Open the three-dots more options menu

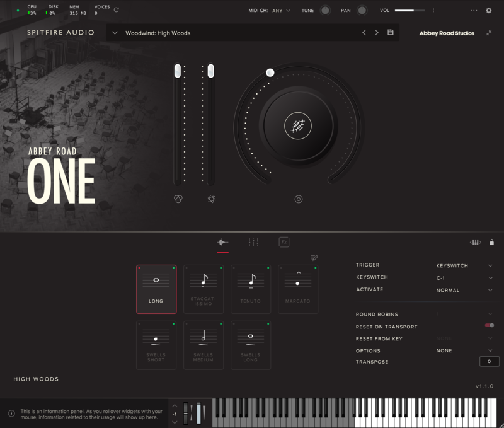474,11
